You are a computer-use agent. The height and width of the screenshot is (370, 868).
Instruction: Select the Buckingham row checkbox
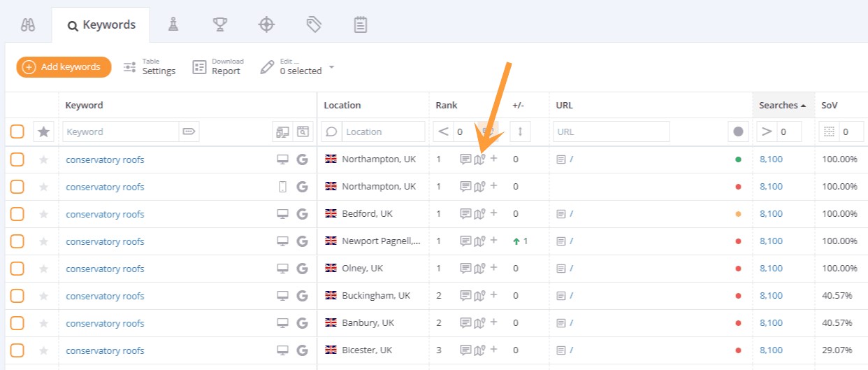pos(17,296)
